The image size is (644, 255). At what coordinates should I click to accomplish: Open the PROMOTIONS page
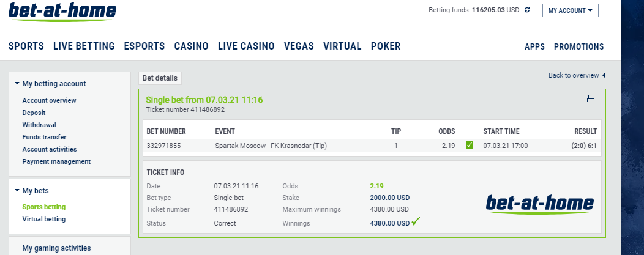[578, 46]
